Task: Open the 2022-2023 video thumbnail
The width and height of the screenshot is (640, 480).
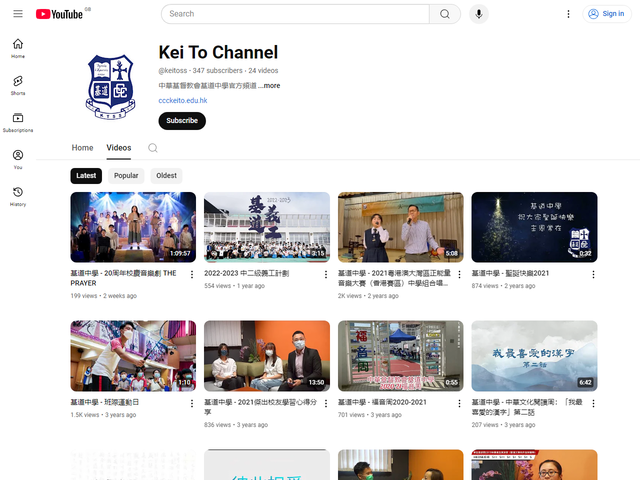Action: (x=267, y=227)
